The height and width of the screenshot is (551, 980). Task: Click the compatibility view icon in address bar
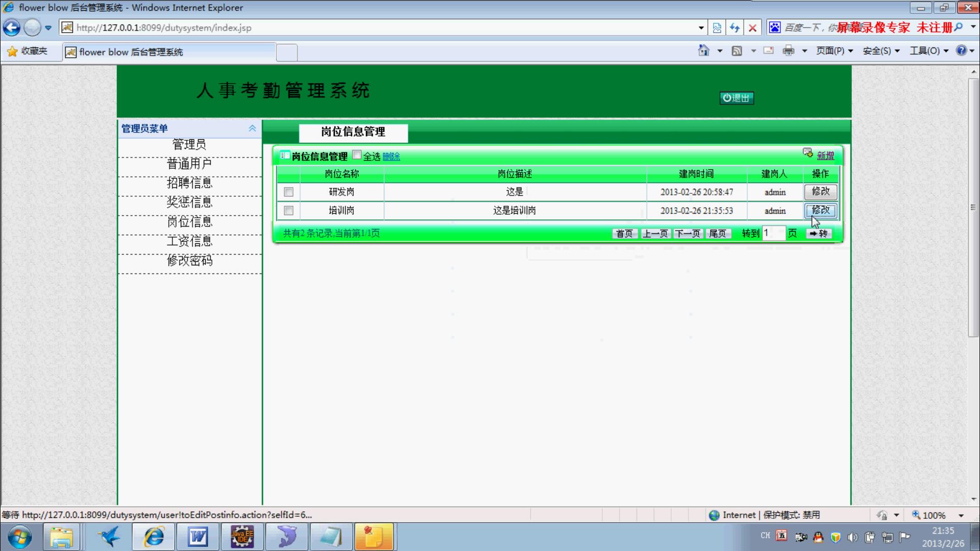click(x=717, y=28)
